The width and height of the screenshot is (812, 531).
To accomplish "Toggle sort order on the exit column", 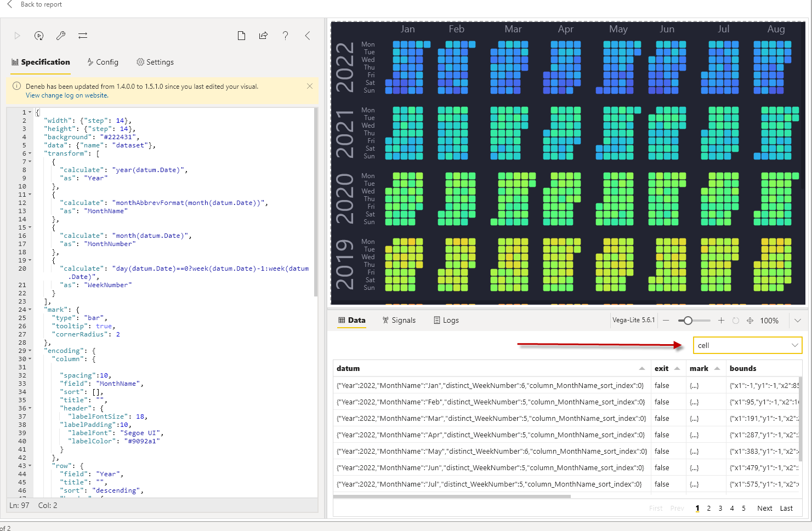I will (x=677, y=368).
